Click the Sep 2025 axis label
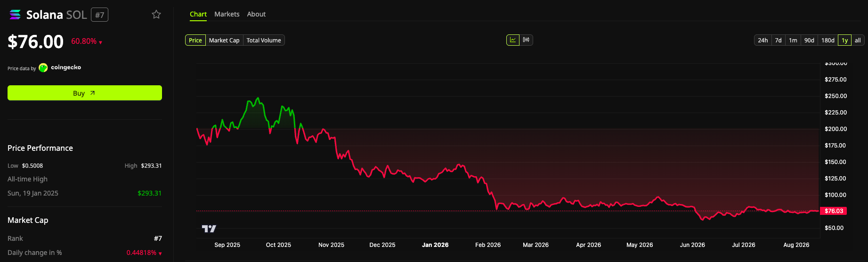Viewport: 868px width, 262px height. pyautogui.click(x=227, y=245)
